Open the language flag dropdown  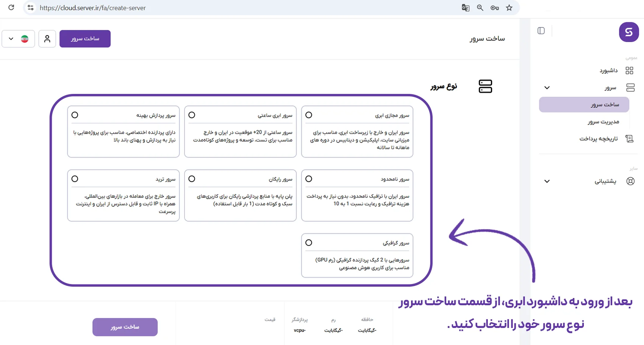coord(18,39)
